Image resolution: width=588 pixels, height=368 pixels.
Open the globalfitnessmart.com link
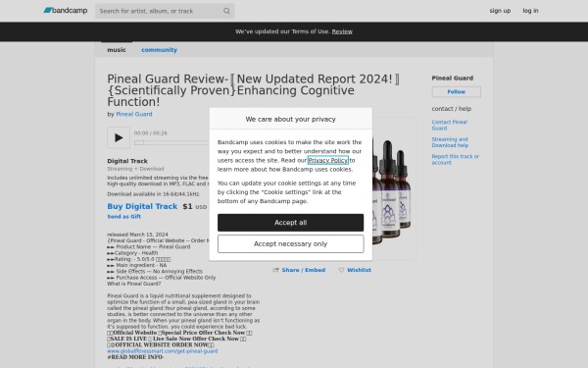[x=163, y=351]
